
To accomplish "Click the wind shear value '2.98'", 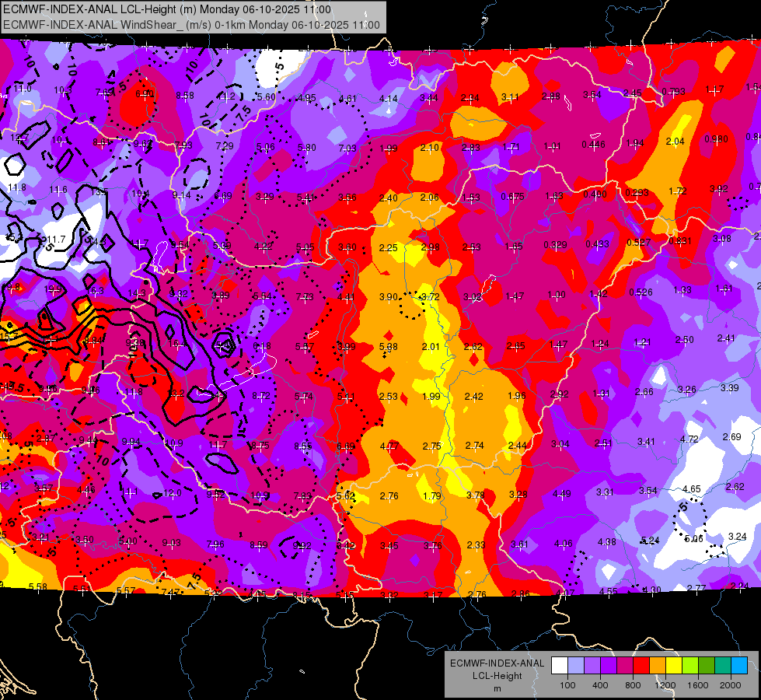I will [430, 247].
